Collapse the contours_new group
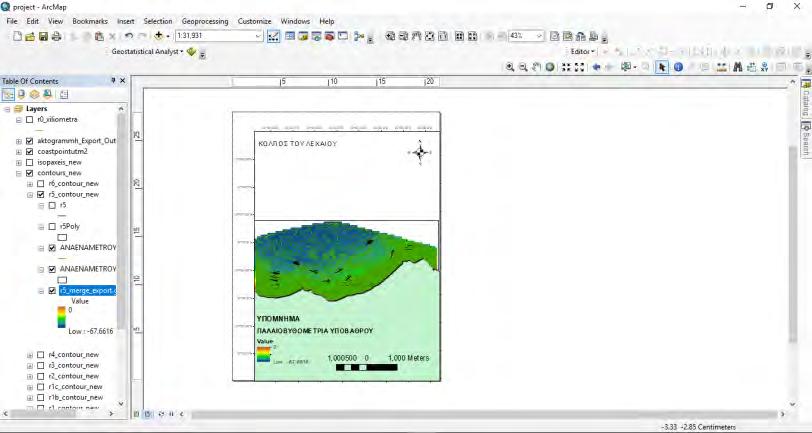This screenshot has height=433, width=812. (19, 173)
